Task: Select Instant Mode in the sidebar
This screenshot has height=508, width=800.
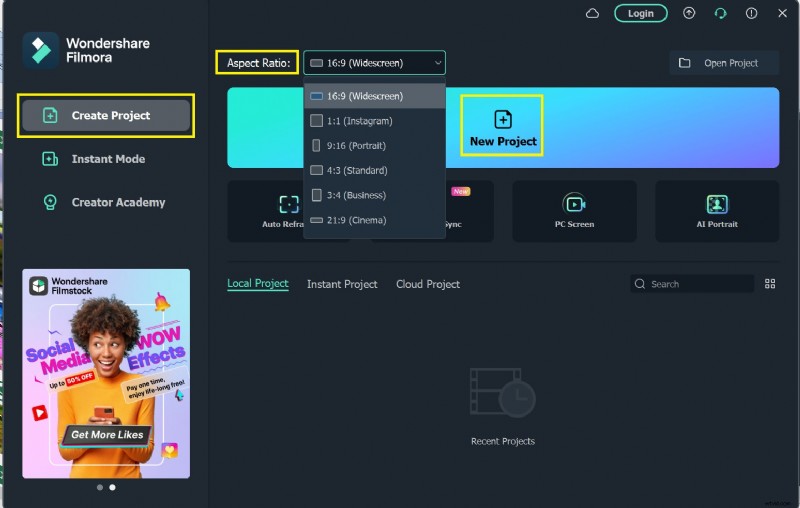Action: (x=107, y=159)
